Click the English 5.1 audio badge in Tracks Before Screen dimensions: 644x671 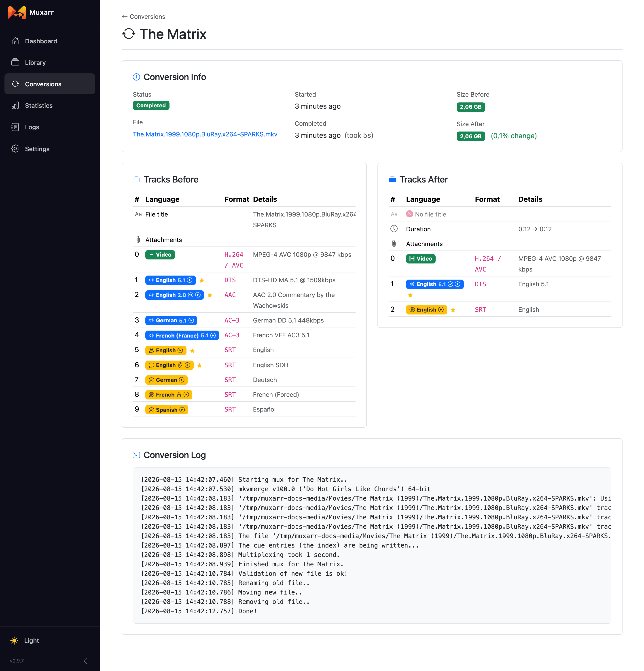pos(170,280)
